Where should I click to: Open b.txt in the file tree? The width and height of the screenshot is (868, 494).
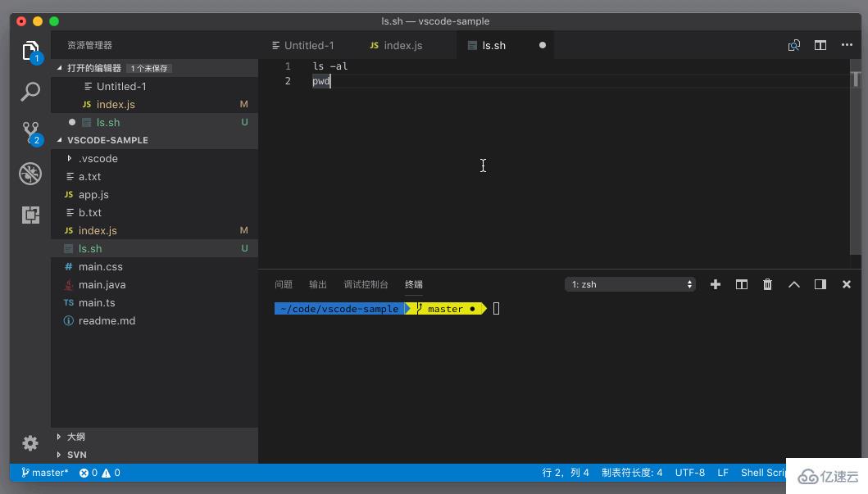(x=154, y=212)
